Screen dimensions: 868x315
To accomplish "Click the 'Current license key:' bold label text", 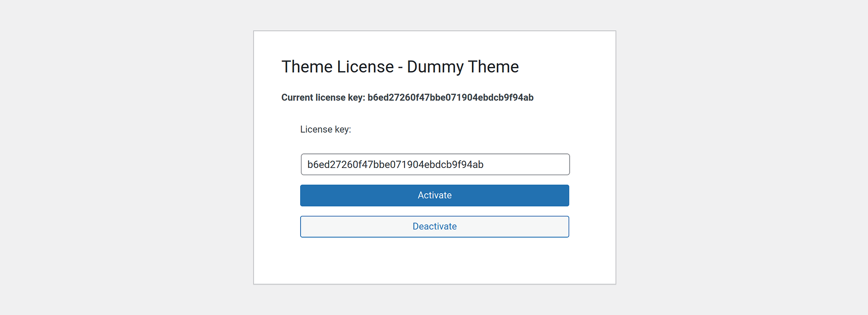I will click(323, 98).
